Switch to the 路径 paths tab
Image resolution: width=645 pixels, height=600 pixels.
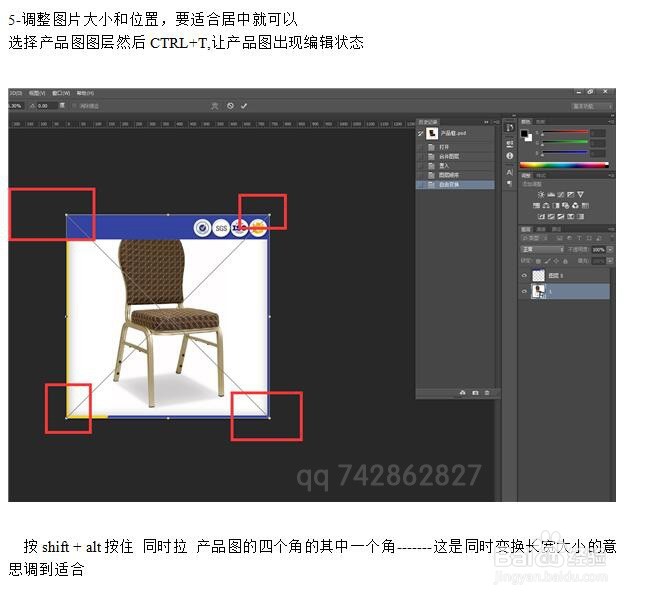point(557,229)
